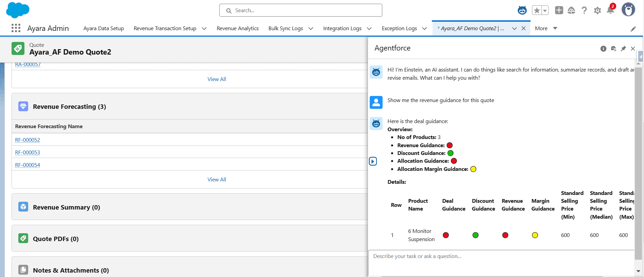Select the Ayara_AF Demo Quote2 tab
Screen dimensions: 644x277
coord(471,28)
